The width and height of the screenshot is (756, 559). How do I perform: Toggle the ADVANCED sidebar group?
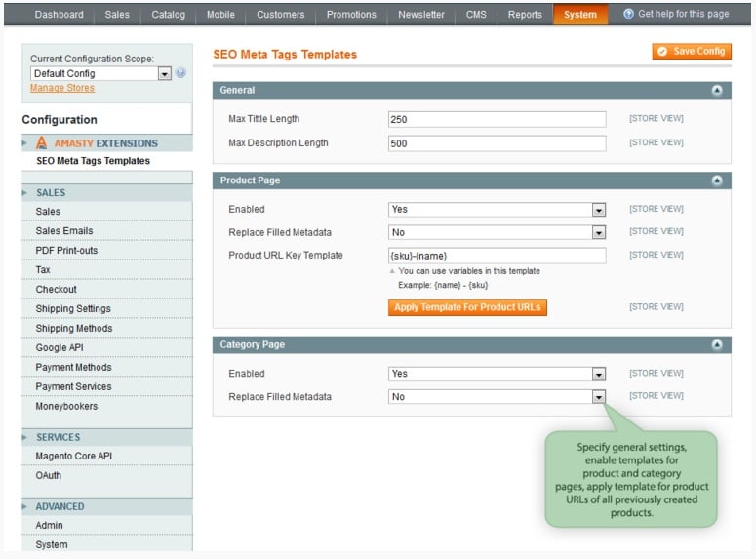107,506
